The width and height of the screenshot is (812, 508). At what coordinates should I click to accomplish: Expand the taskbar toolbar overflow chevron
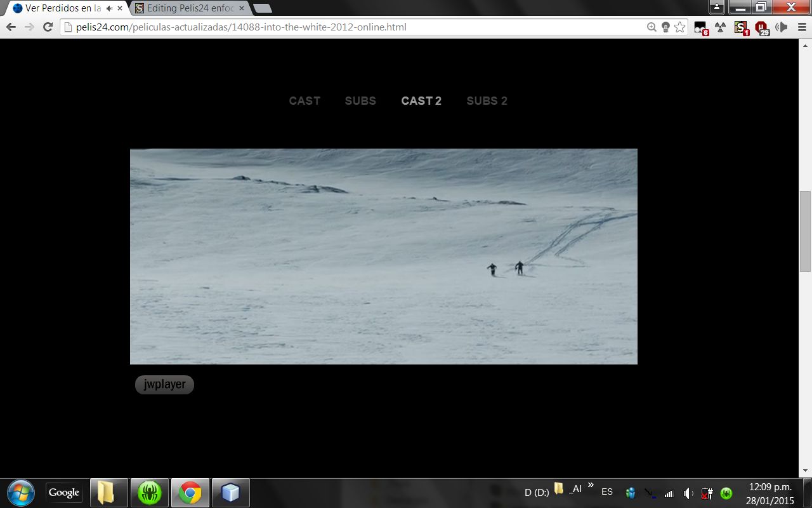[x=591, y=485]
